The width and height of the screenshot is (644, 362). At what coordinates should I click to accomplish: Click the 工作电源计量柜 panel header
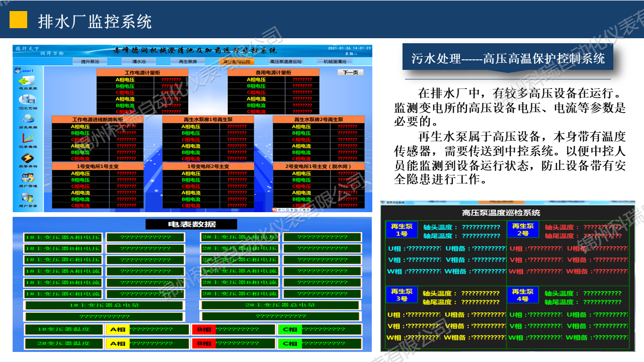click(142, 73)
